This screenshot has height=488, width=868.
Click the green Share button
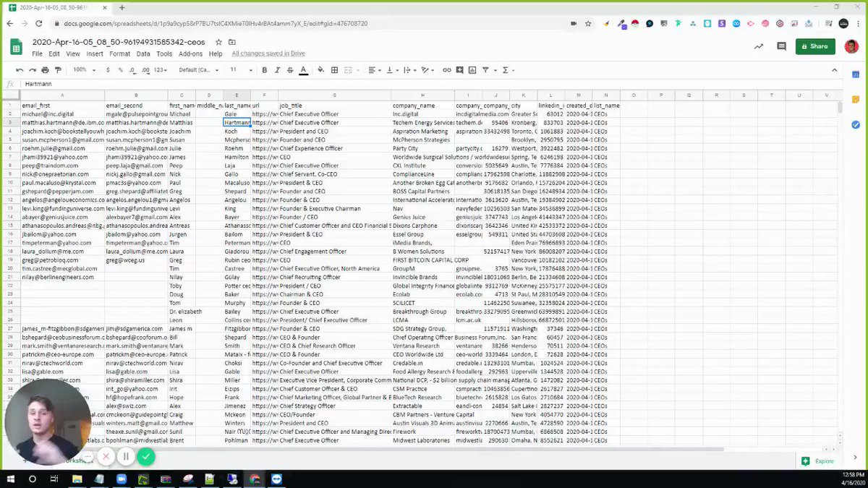tap(815, 46)
